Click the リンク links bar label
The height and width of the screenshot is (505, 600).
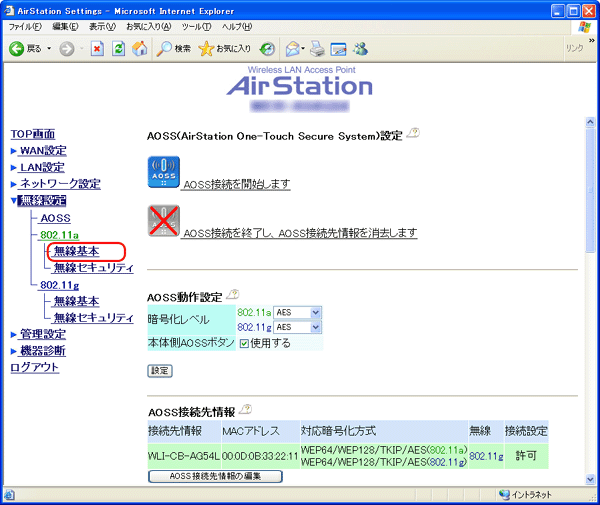click(574, 48)
